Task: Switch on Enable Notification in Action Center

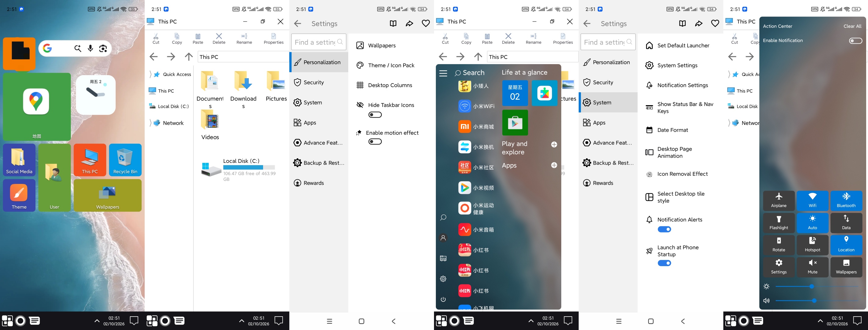Action: pyautogui.click(x=855, y=41)
